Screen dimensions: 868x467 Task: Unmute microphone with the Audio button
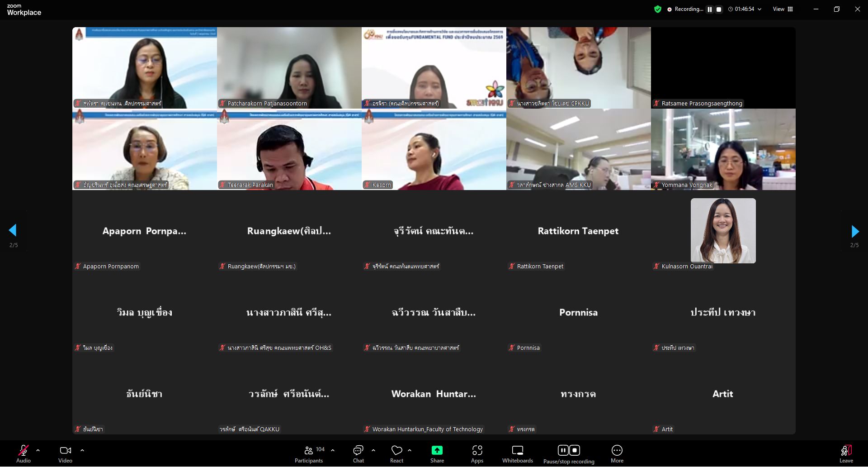23,454
